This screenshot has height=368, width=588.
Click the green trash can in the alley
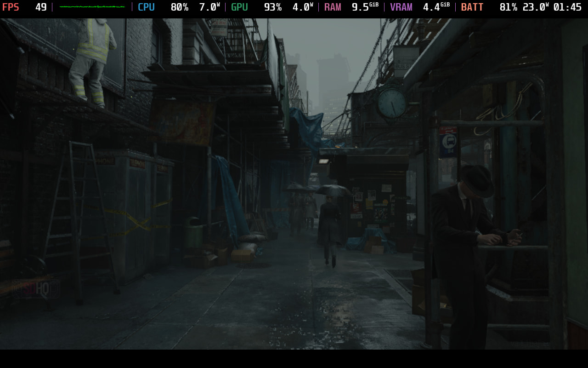coord(194,233)
